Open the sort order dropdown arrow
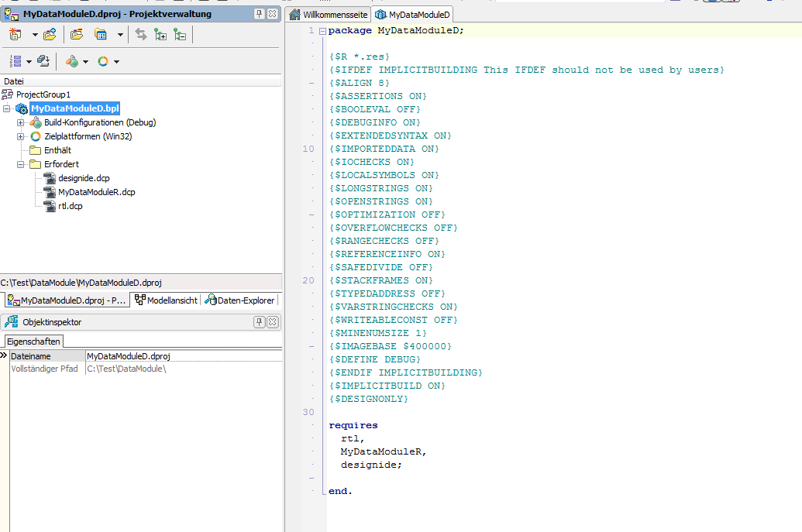 click(x=29, y=62)
